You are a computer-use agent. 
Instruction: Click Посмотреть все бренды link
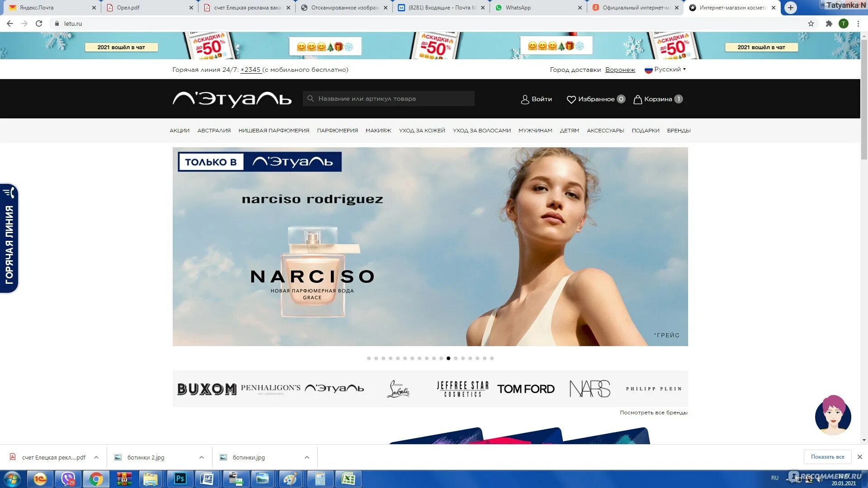pos(653,413)
